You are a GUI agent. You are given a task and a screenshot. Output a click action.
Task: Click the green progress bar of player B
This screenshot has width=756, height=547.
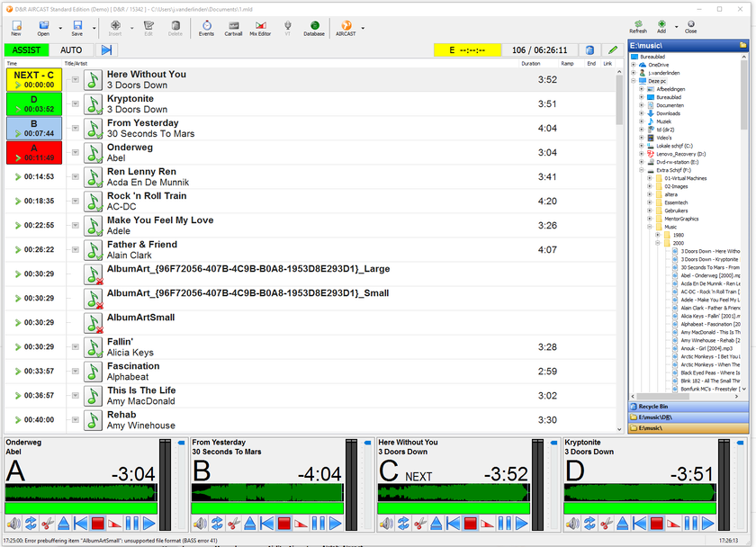[x=267, y=508]
